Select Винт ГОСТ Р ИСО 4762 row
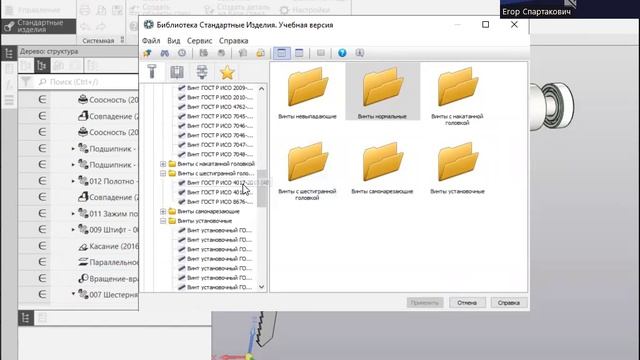 216,107
